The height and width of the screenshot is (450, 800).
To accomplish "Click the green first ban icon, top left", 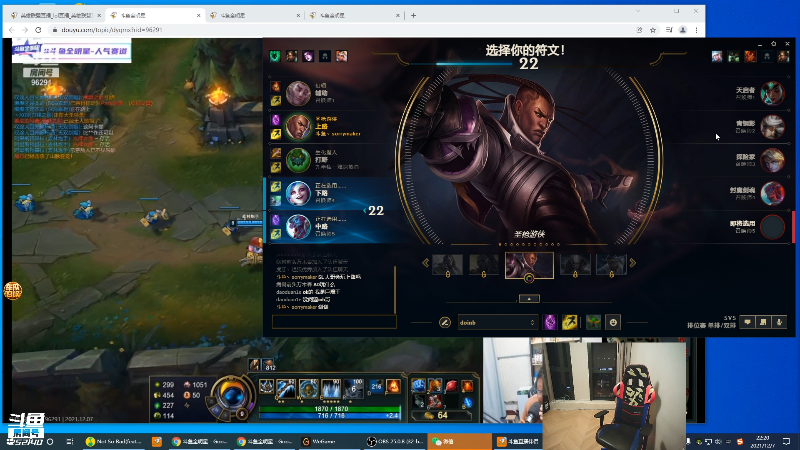I will coord(275,56).
